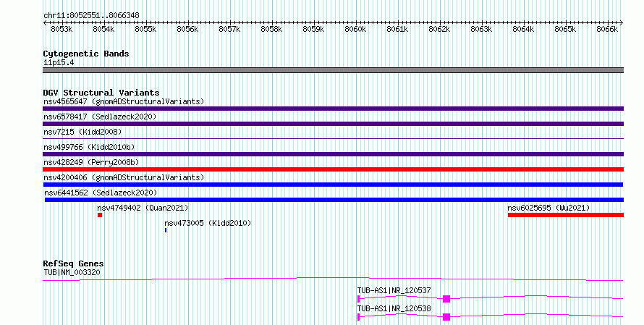Select the large exon box of TUB-AS1 NR_120538

[446, 317]
